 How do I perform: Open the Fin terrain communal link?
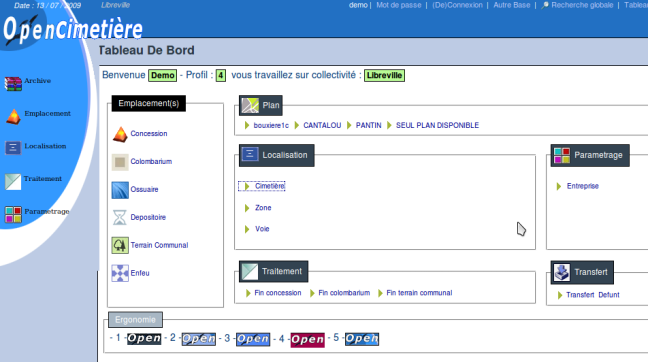pyautogui.click(x=419, y=293)
